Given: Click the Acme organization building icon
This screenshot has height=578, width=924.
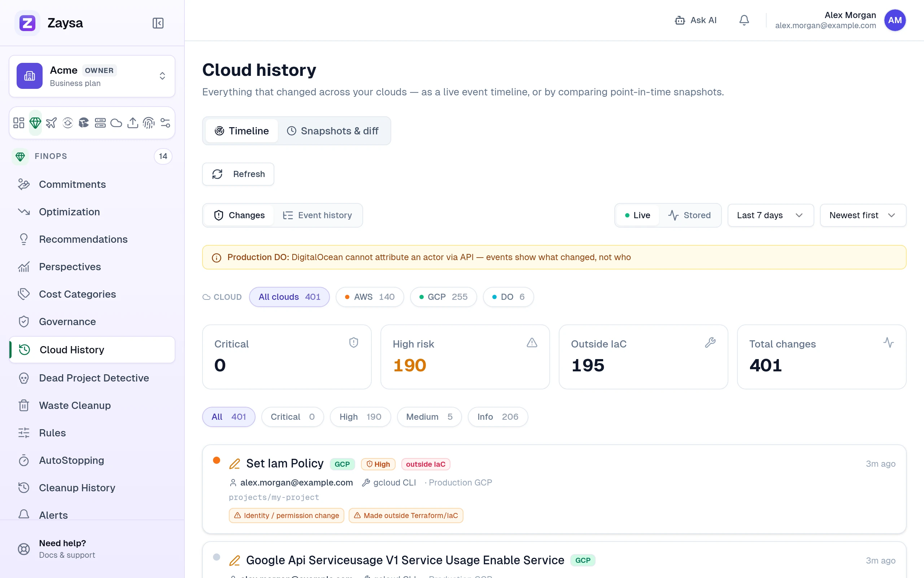Looking at the screenshot, I should 29,76.
